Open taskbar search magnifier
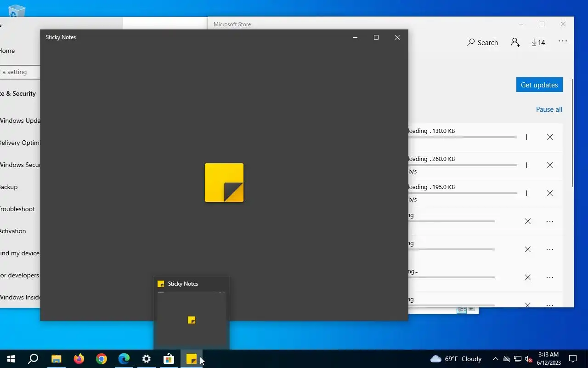 click(x=33, y=359)
